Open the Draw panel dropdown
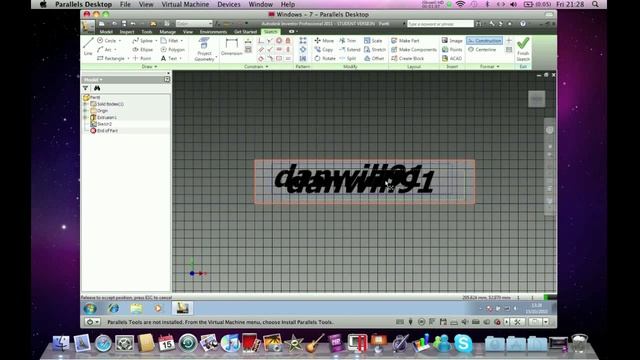This screenshot has width=640, height=360. pyautogui.click(x=149, y=67)
